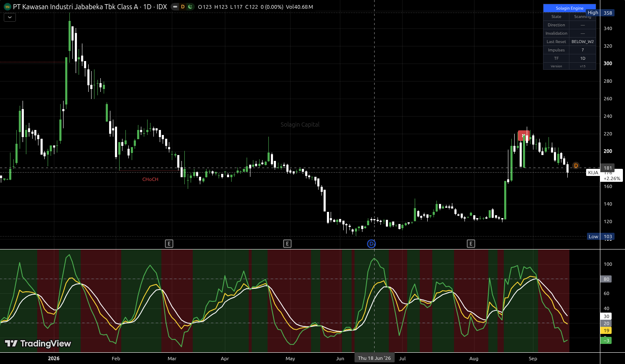The width and height of the screenshot is (625, 364).
Task: Open the earnings E marker near May
Action: (287, 244)
